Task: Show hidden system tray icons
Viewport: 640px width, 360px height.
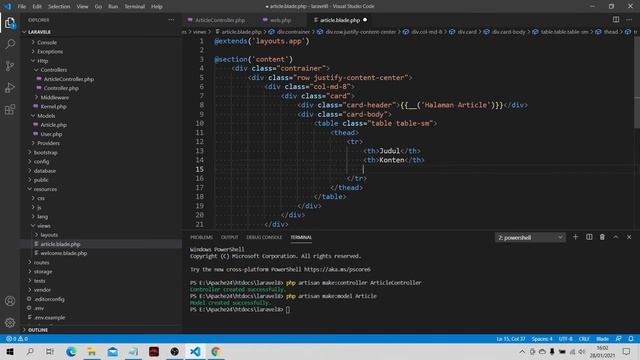Action: point(522,351)
